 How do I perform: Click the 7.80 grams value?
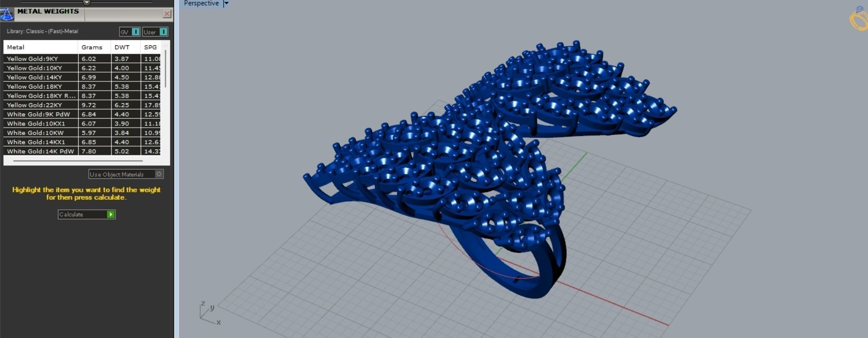(89, 151)
